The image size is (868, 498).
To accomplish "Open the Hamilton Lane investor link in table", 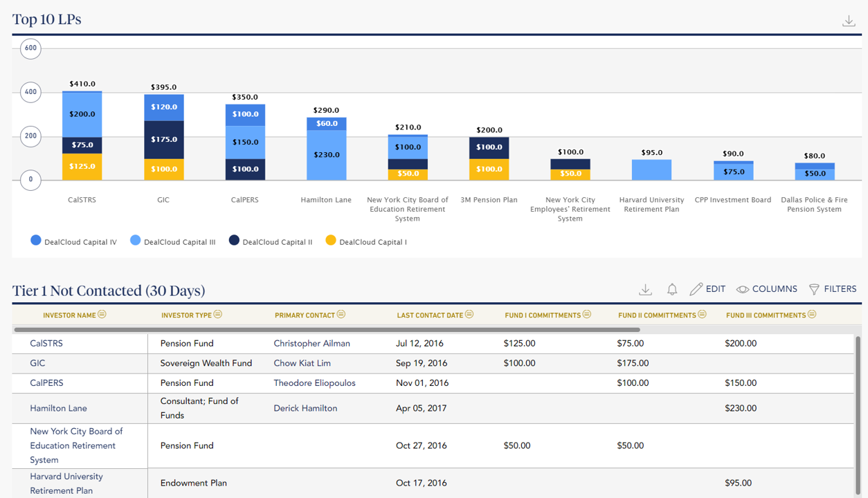I will click(58, 408).
